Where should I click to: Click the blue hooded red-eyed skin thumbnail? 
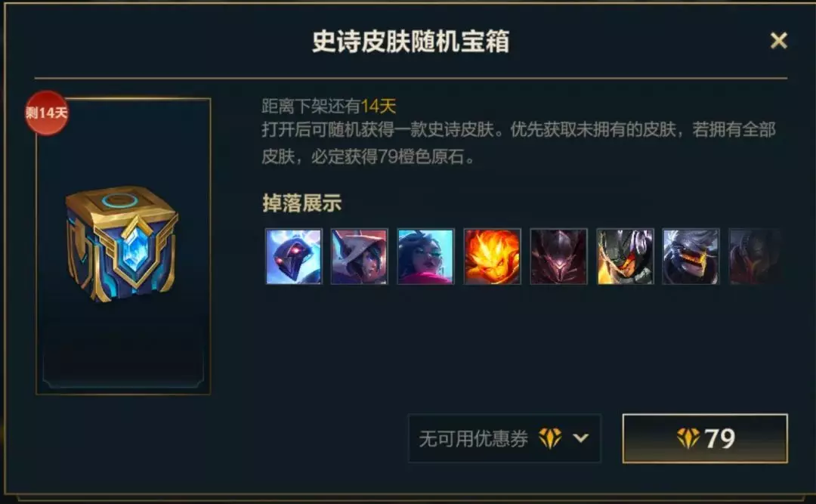pos(293,257)
